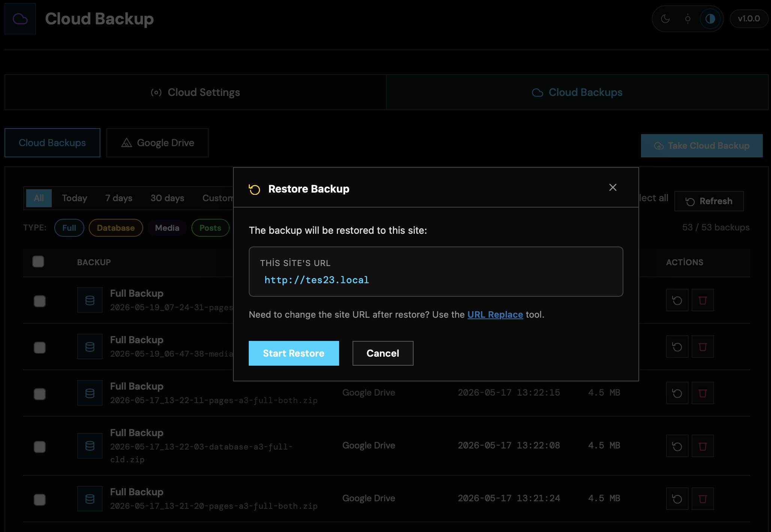Toggle the select-all header checkbox
Screen dimensions: 771x532
pyautogui.click(x=38, y=262)
